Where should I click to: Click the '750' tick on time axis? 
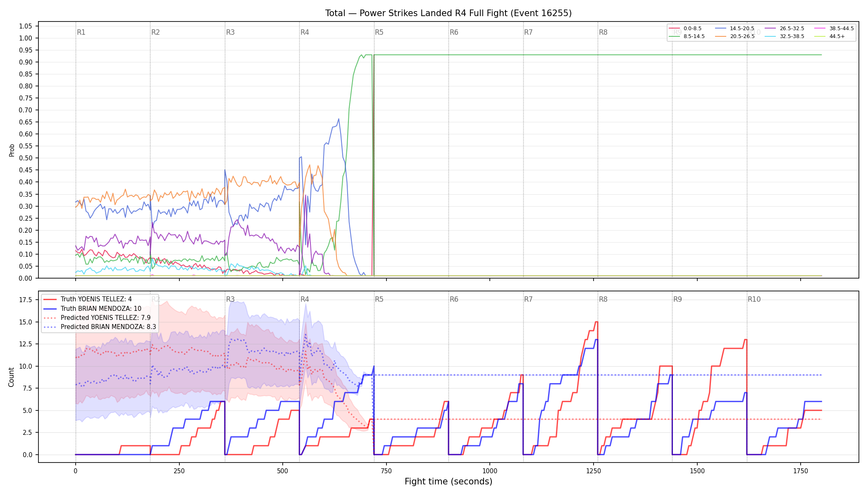pyautogui.click(x=386, y=470)
